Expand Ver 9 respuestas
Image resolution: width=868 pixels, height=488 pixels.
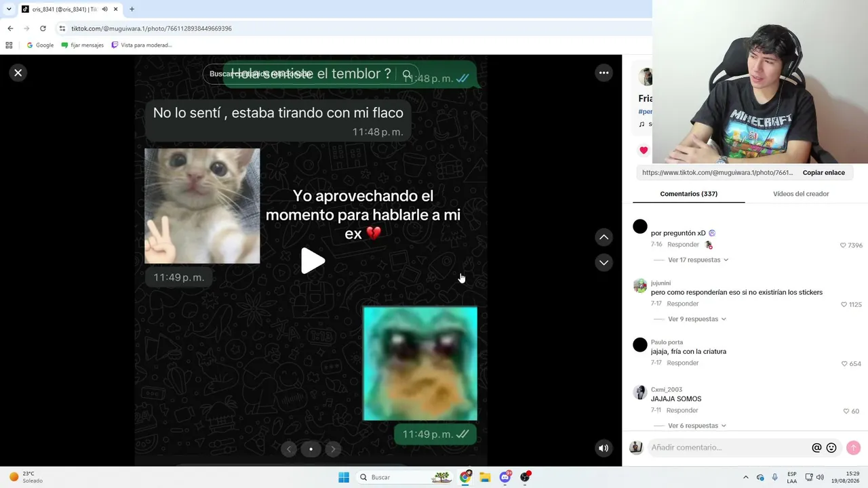[696, 319]
